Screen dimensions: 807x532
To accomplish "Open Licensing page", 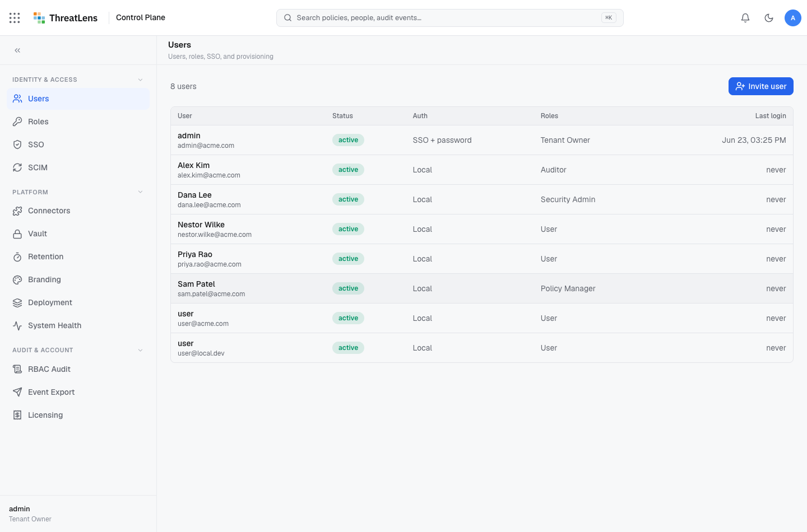I will (78, 415).
